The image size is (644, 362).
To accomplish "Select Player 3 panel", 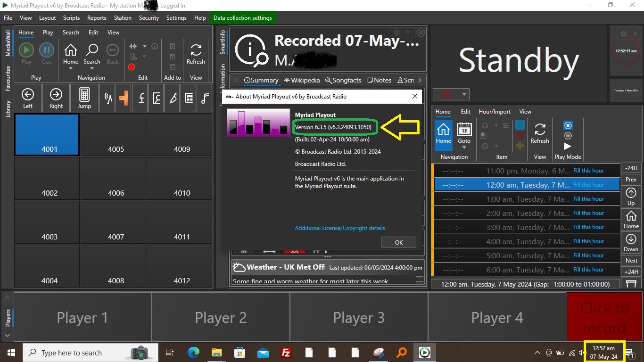I will (359, 318).
